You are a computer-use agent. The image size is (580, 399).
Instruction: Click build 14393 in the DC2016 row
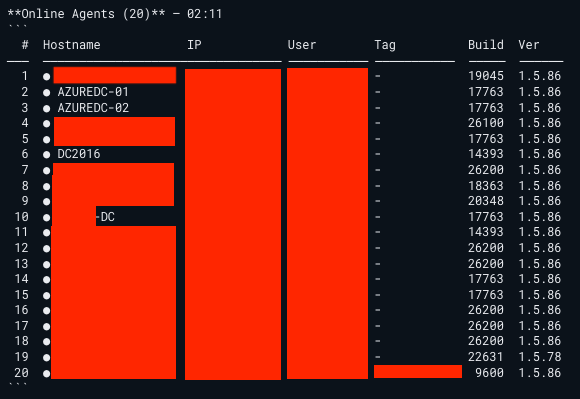pos(486,153)
